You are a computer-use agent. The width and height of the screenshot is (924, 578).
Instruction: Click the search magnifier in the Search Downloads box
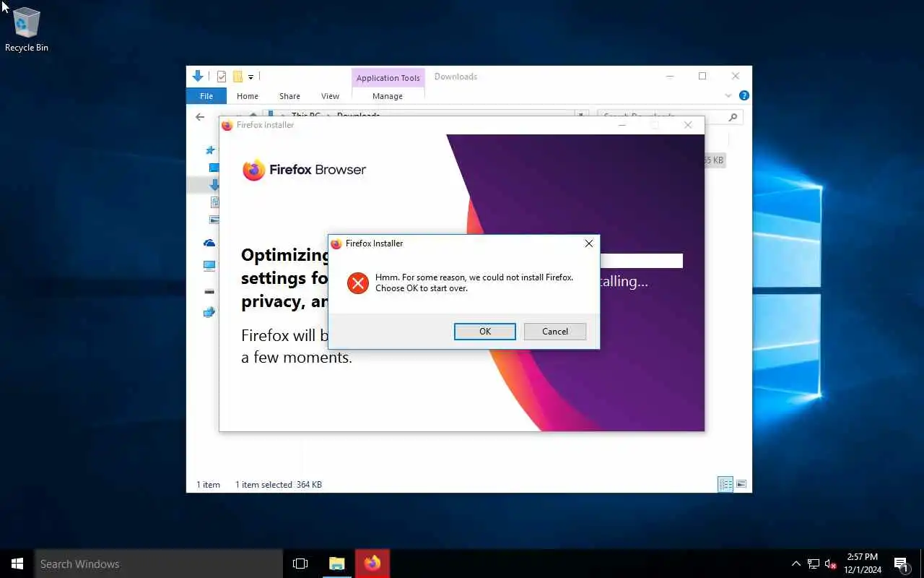(733, 116)
